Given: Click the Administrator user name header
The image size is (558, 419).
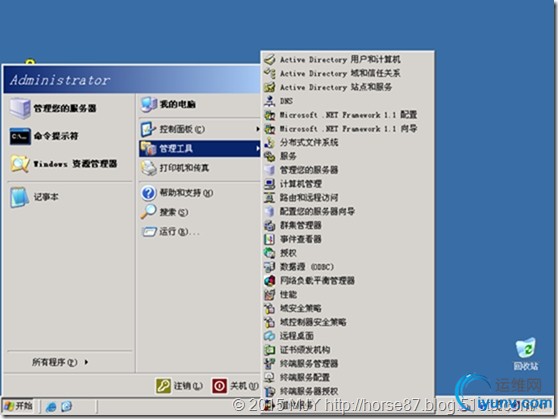Looking at the screenshot, I should coord(60,80).
